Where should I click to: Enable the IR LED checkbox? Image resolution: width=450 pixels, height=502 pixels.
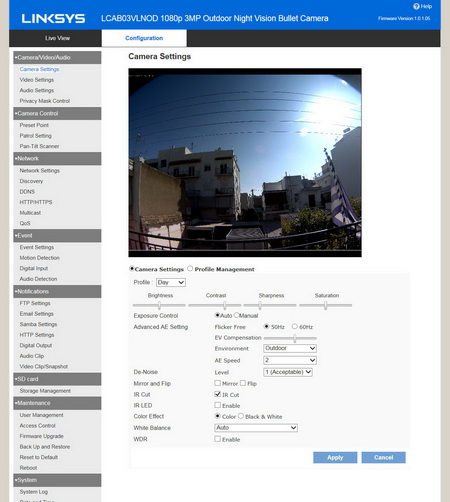tap(218, 405)
